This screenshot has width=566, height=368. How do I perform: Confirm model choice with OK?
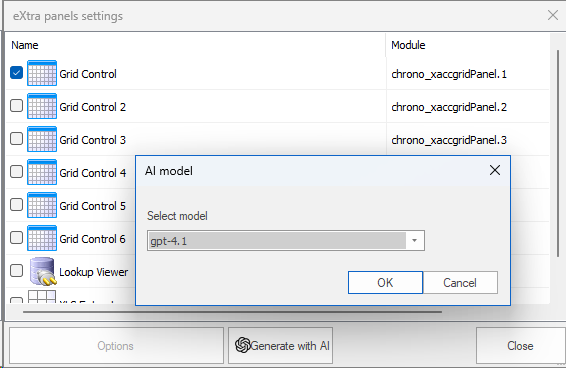[385, 282]
